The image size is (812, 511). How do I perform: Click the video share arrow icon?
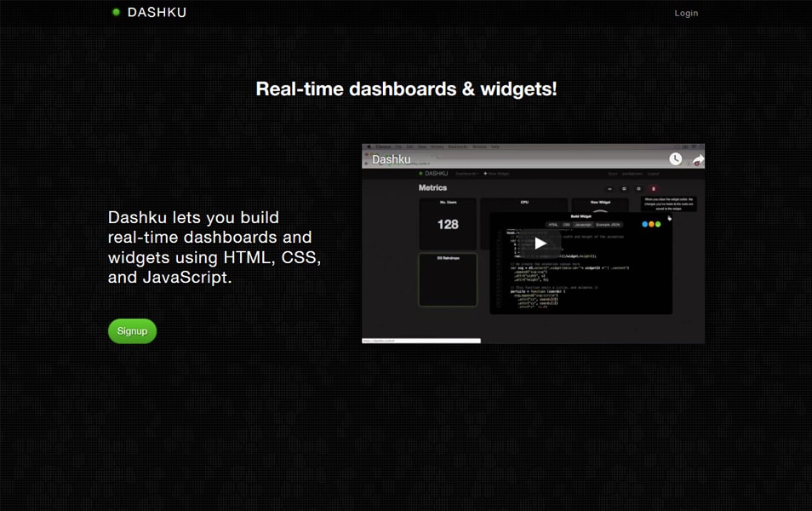point(698,159)
